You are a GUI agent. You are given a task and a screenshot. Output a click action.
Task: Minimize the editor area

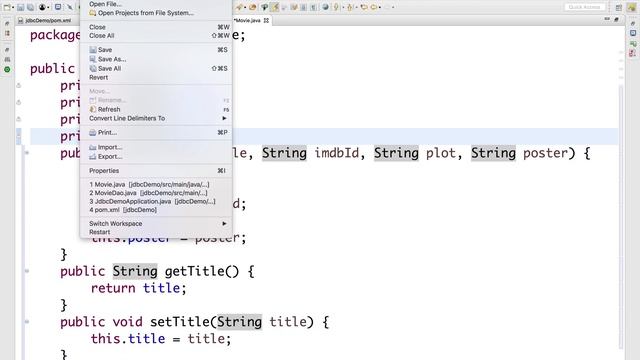(607, 19)
